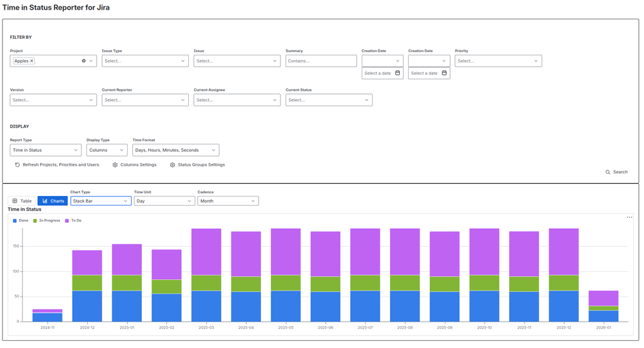This screenshot has width=644, height=348.
Task: Open calendar icon in second date picker
Action: coord(444,73)
